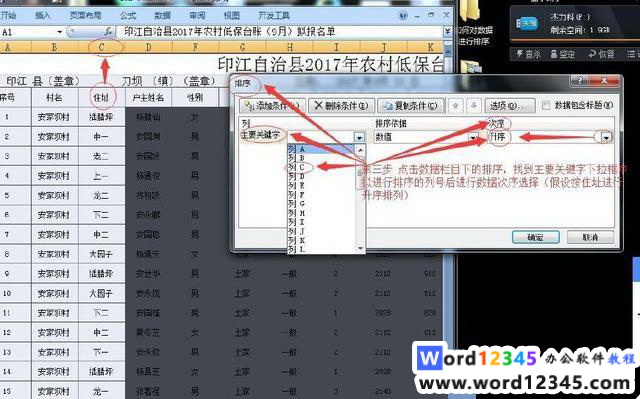
Task: Open the 数据 (Data) ribbon tab
Action: pos(162,16)
